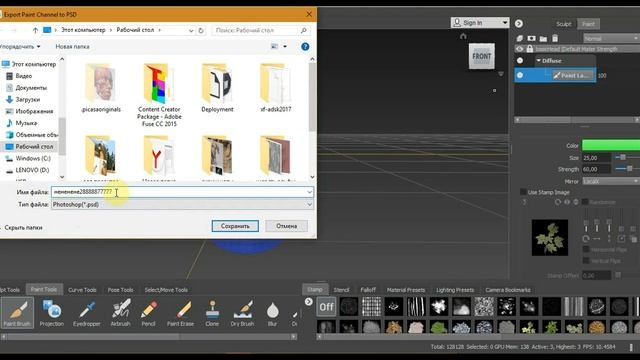Click the delete layer trash icon
The image size is (640, 360).
click(x=555, y=38)
